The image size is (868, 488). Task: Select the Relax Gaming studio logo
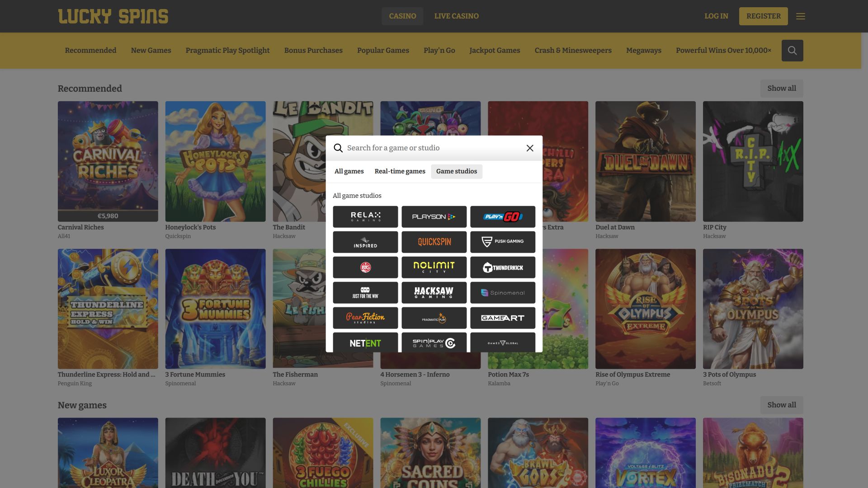point(365,217)
